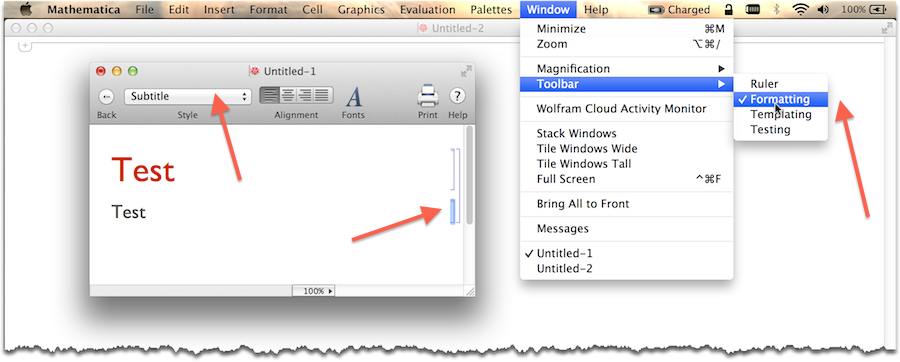Open the File menu

[145, 10]
